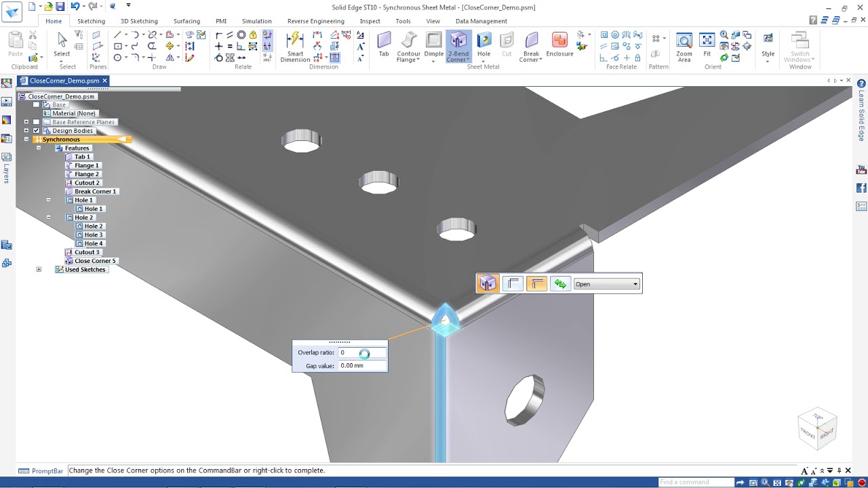This screenshot has width=868, height=488.
Task: Click the view orientation cube
Action: (818, 428)
